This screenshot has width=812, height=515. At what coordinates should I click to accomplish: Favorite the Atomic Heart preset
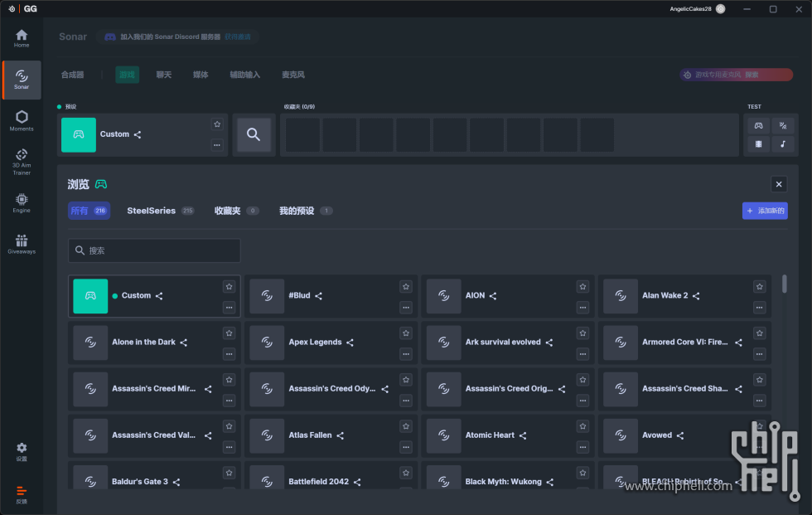(x=582, y=426)
